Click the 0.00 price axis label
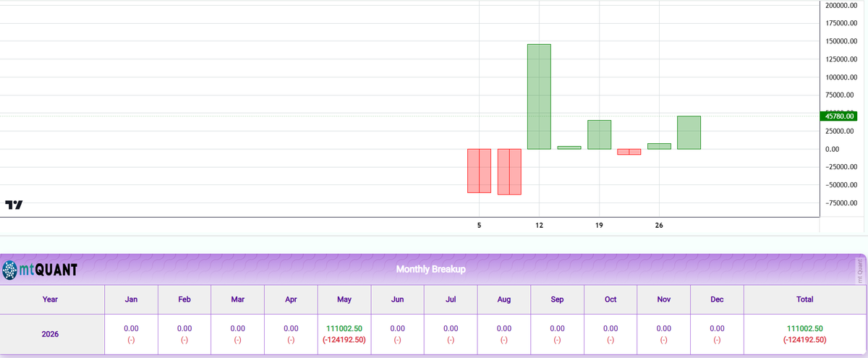 coord(832,149)
